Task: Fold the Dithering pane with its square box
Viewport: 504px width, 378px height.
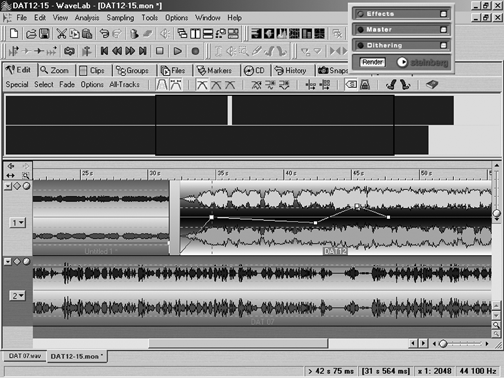Action: tap(443, 45)
